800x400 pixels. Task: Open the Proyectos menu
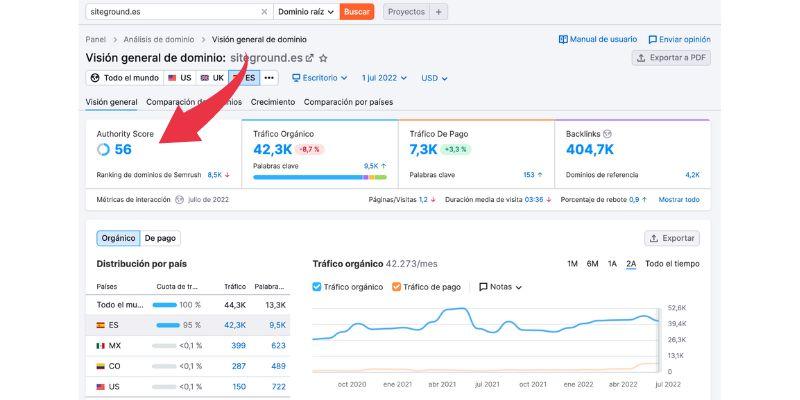pyautogui.click(x=406, y=12)
